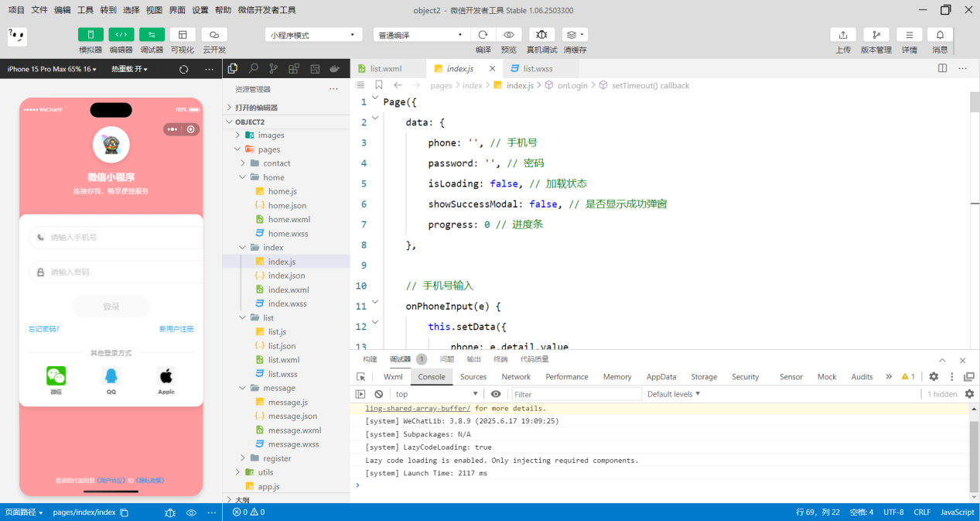The width and height of the screenshot is (980, 521).
Task: Switch to the Network devtools tab
Action: point(516,377)
